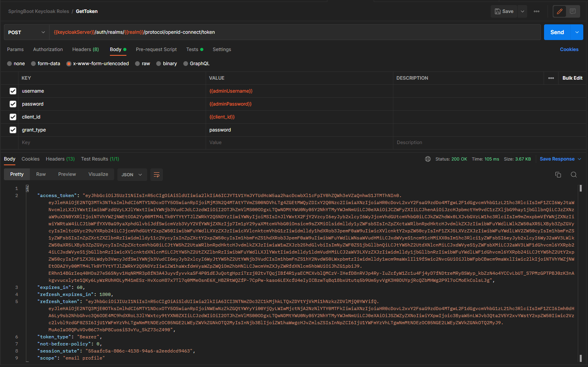
Task: Uncheck the username parameter checkbox
Action: point(13,91)
